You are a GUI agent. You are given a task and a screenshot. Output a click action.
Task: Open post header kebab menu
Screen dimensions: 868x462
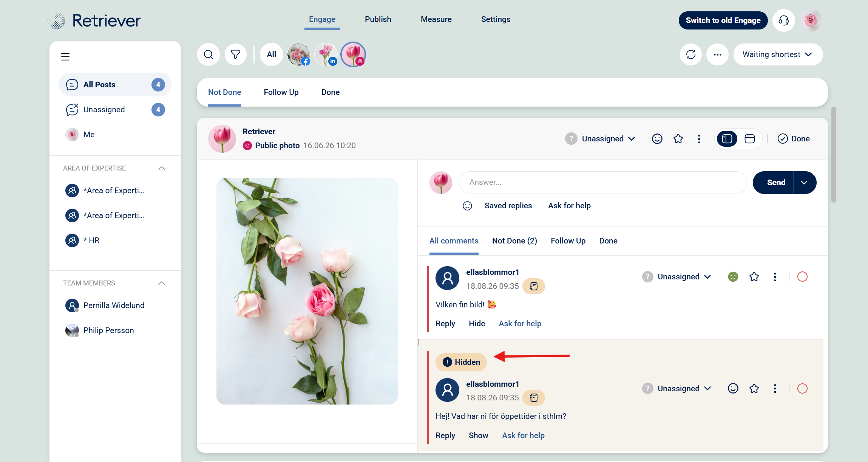pos(699,139)
